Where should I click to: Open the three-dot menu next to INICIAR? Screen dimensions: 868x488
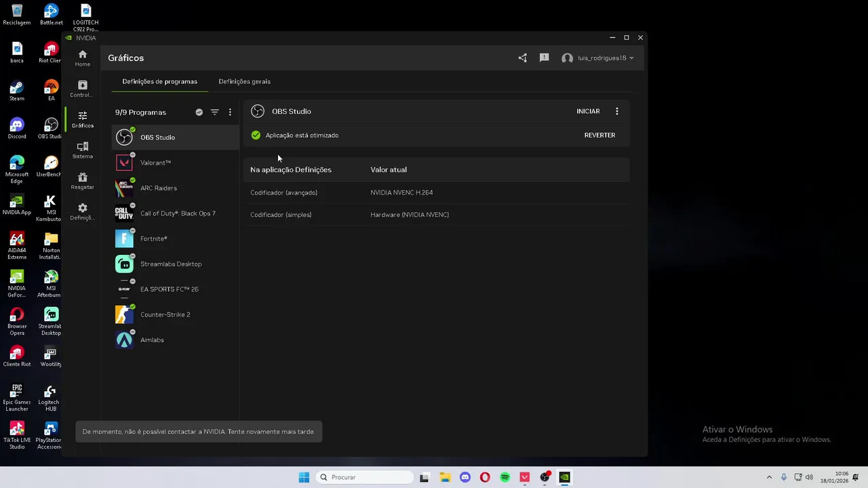tap(616, 111)
